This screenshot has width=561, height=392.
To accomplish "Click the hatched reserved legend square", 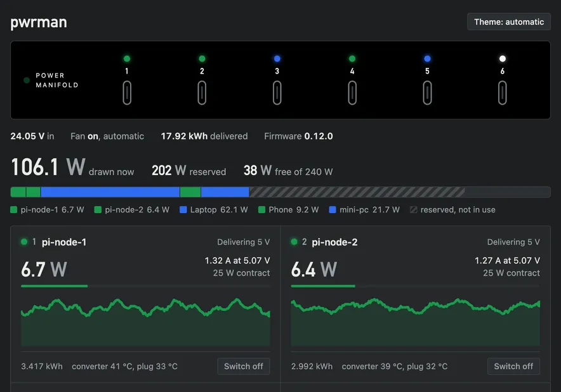I will pos(414,209).
